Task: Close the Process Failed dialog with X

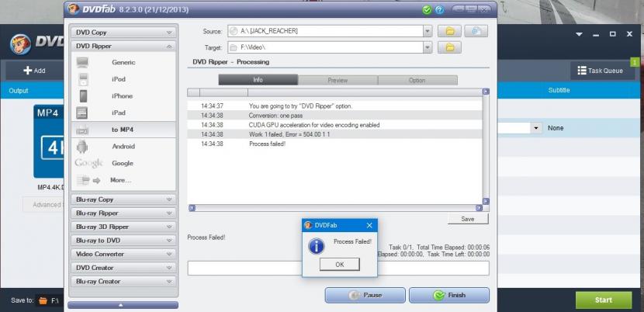Action: click(x=369, y=225)
